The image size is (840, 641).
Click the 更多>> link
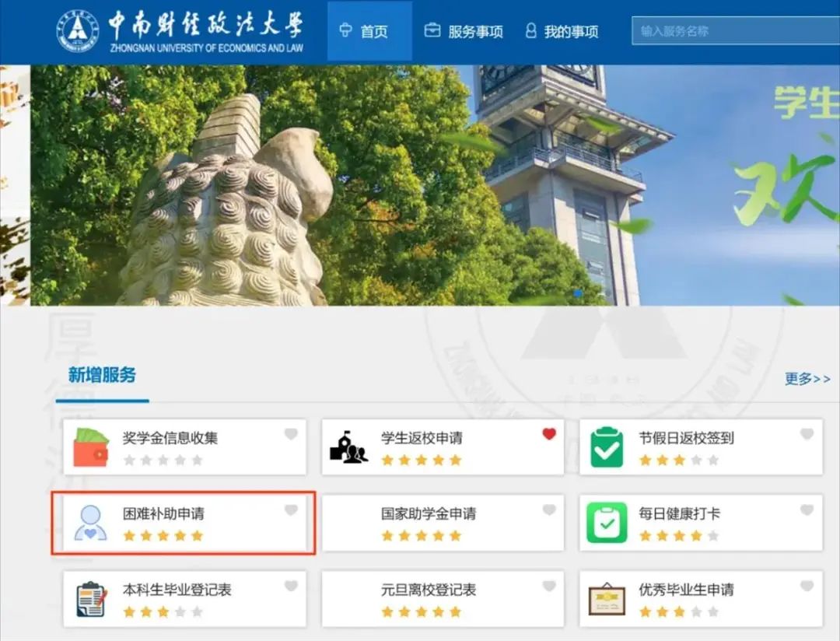(807, 379)
